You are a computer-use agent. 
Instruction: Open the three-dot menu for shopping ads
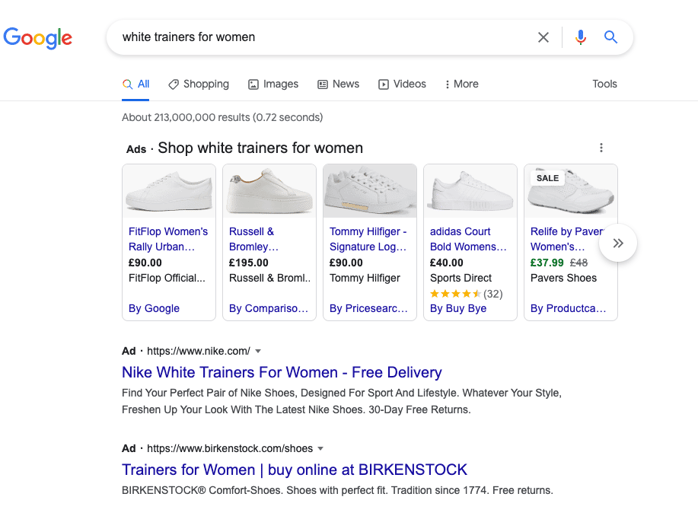[601, 148]
